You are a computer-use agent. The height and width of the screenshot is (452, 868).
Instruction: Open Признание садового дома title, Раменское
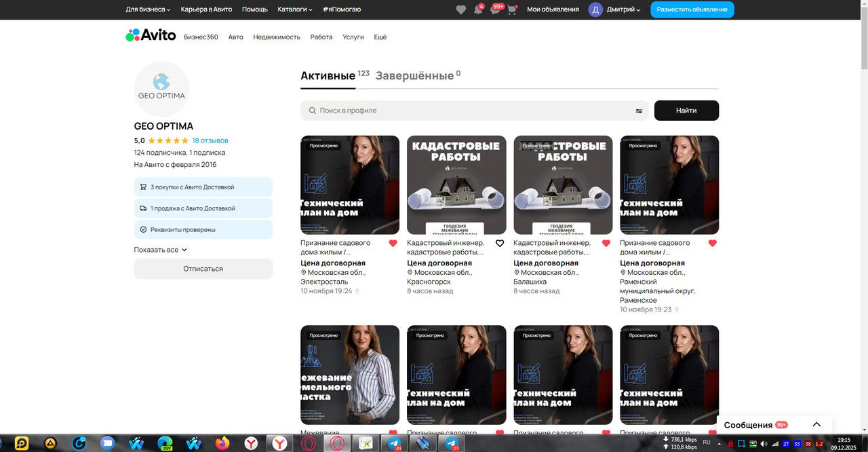(x=655, y=247)
